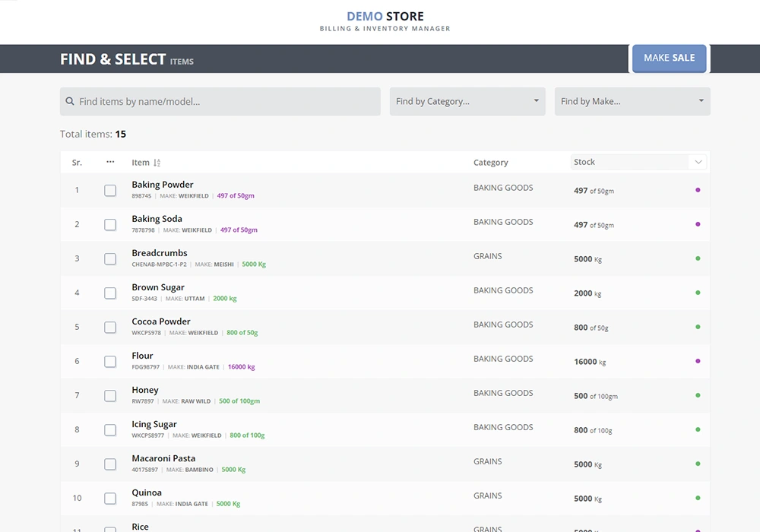Select the checkbox for Macaroni Pasta

109,464
